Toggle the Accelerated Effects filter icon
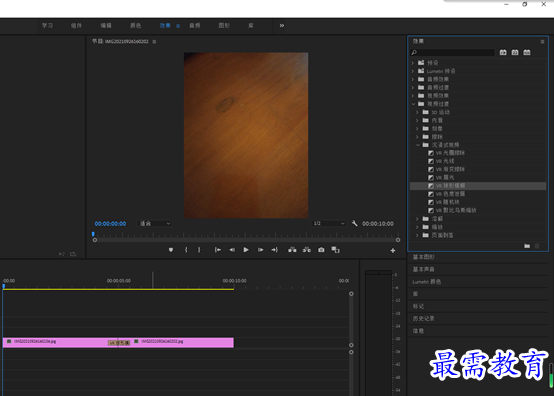The width and height of the screenshot is (554, 396). [503, 52]
